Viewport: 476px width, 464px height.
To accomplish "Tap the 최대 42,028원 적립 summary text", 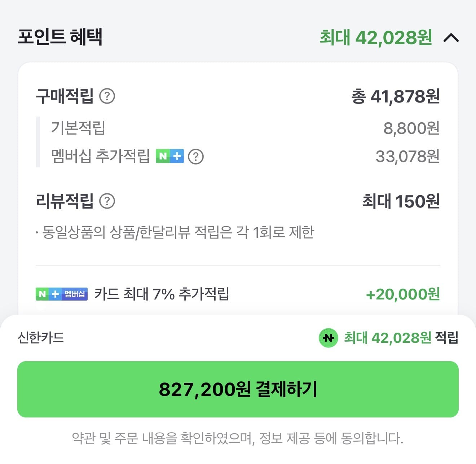I will 401,338.
